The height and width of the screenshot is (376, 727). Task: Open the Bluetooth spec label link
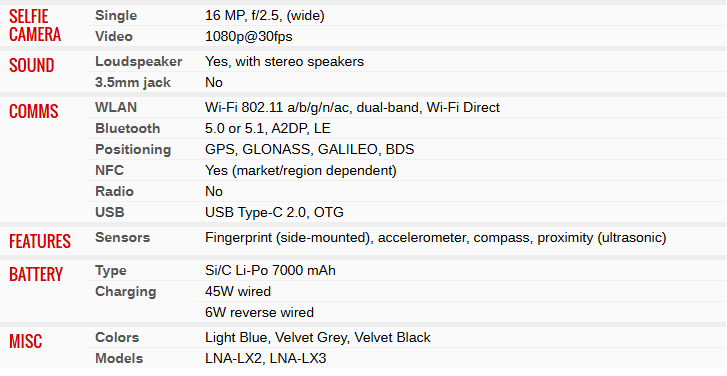128,128
